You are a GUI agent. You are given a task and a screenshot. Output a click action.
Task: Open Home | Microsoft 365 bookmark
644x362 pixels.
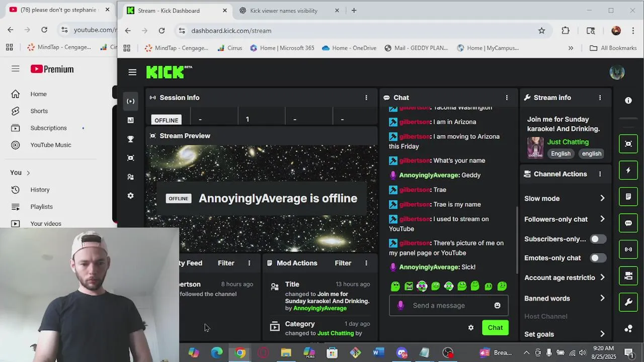point(282,48)
